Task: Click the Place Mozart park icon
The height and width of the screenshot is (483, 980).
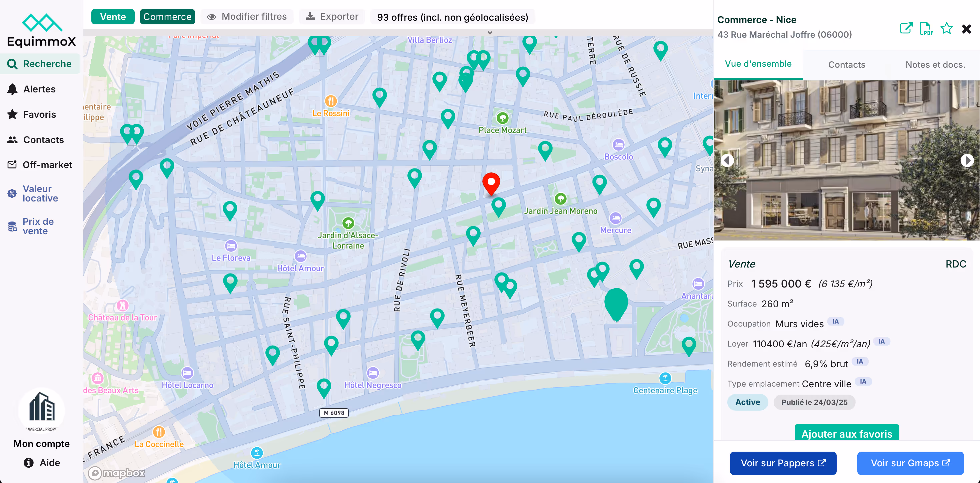Action: (x=502, y=118)
